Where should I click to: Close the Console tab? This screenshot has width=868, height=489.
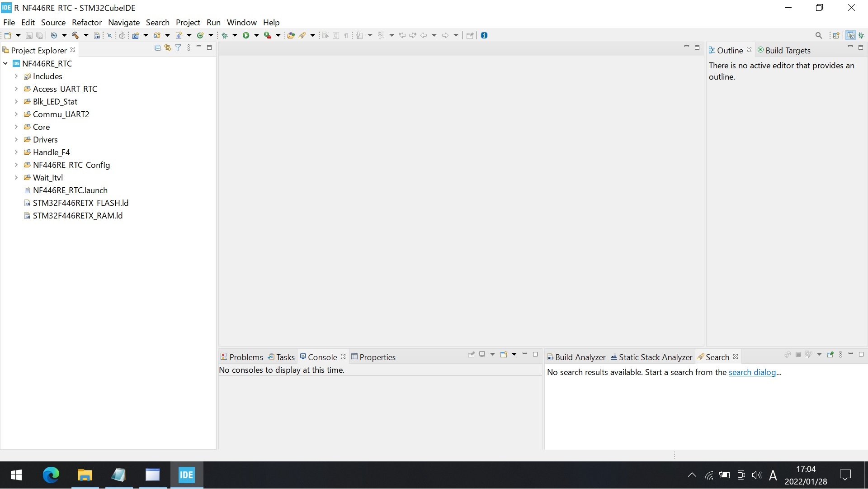coord(343,356)
